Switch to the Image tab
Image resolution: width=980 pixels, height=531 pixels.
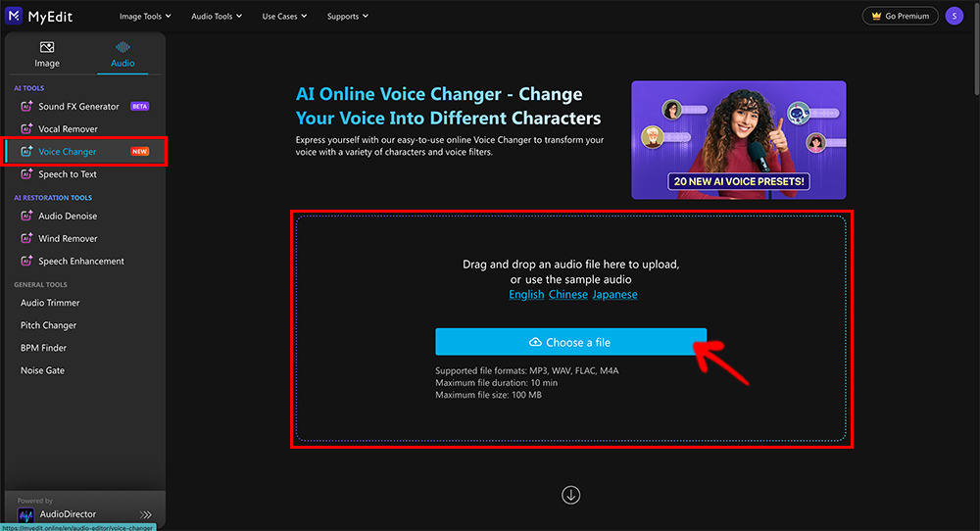point(47,54)
